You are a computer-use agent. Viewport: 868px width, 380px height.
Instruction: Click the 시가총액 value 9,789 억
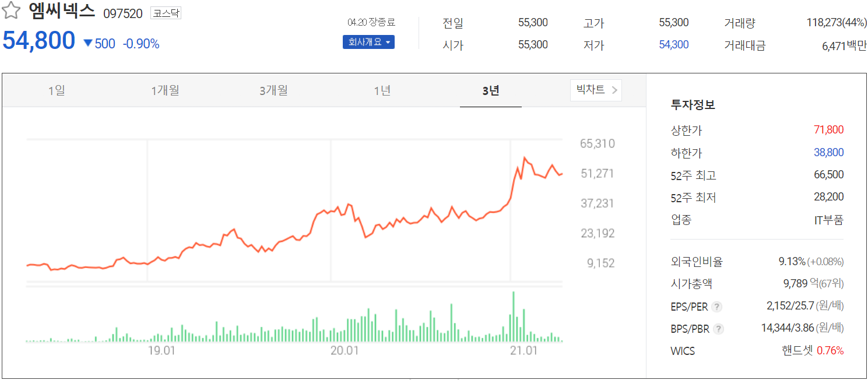click(800, 284)
